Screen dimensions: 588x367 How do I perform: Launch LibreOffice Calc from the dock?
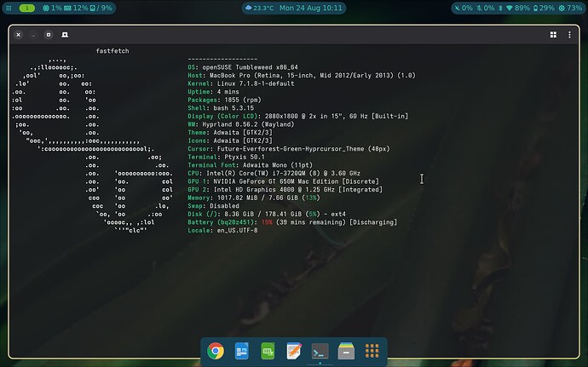click(268, 352)
